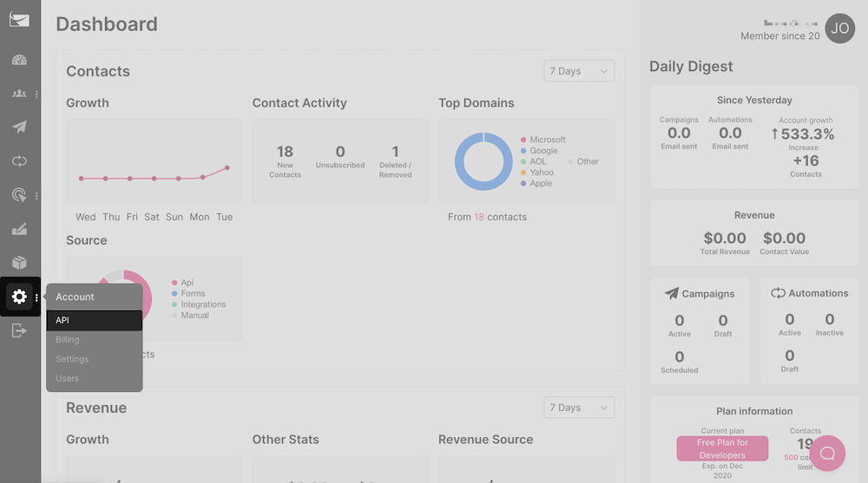Image resolution: width=868 pixels, height=483 pixels.
Task: Expand the submenu dots beside Contacts icon
Action: pyautogui.click(x=36, y=94)
